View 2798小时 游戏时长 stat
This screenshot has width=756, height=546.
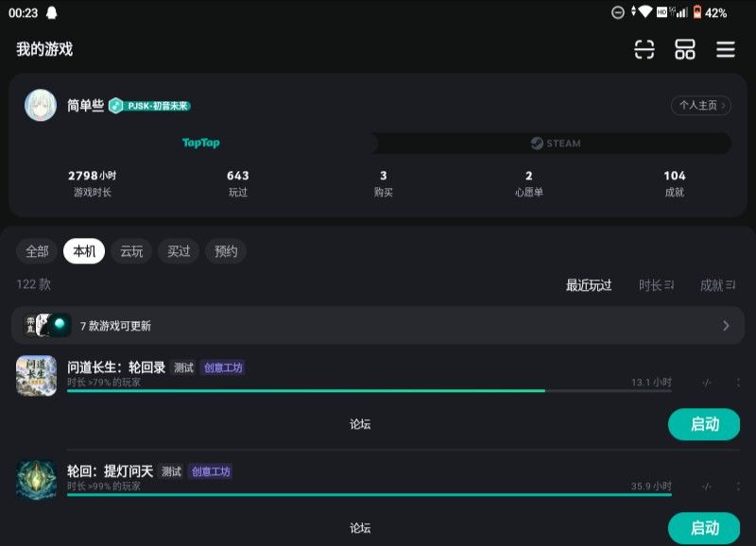tap(92, 183)
